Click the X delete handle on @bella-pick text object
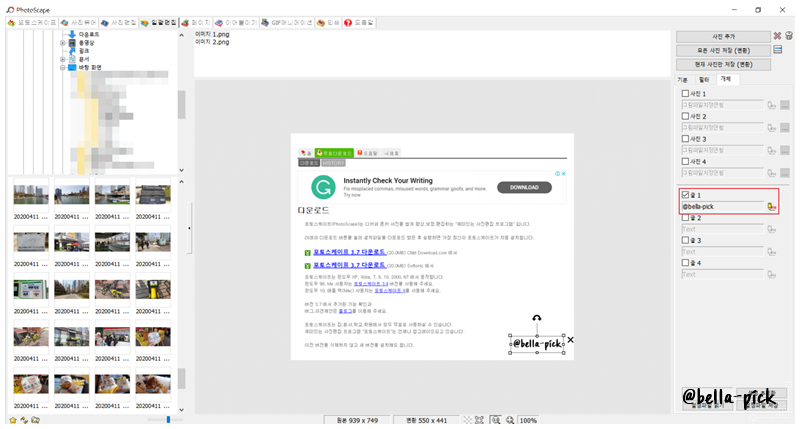Viewport: 800px width, 429px height. 570,340
